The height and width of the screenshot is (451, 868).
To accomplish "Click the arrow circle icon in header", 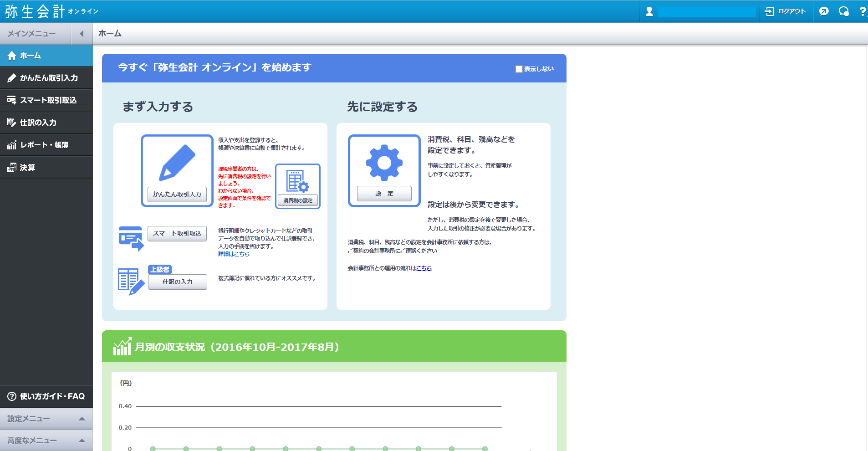I will (x=824, y=11).
